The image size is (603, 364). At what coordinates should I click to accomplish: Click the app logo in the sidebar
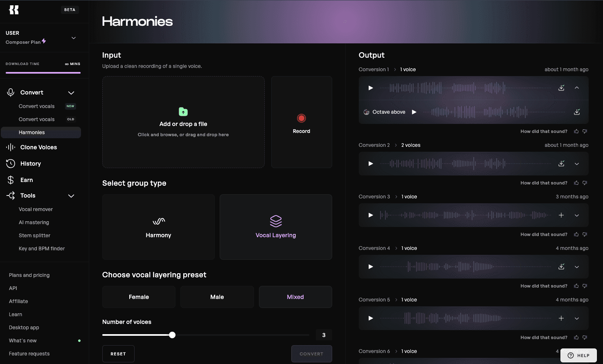(14, 10)
